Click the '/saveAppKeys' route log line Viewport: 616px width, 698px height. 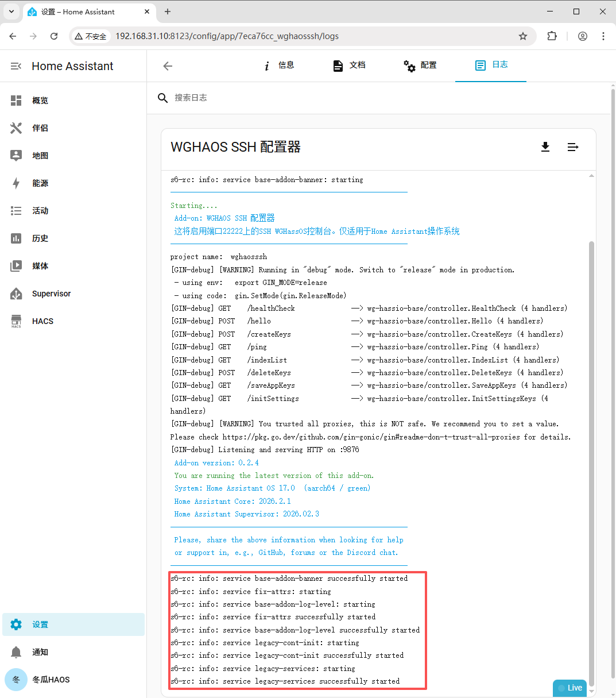coord(369,385)
